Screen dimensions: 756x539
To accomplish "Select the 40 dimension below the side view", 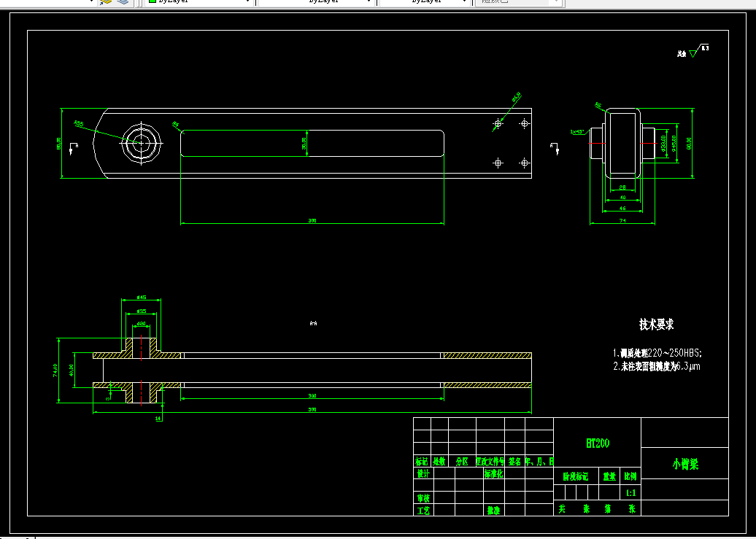I will click(622, 198).
